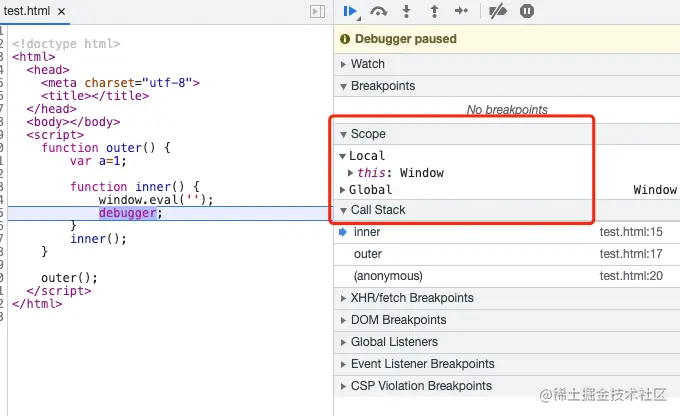Click the <body></body> code line
This screenshot has width=680, height=416.
[x=73, y=122]
